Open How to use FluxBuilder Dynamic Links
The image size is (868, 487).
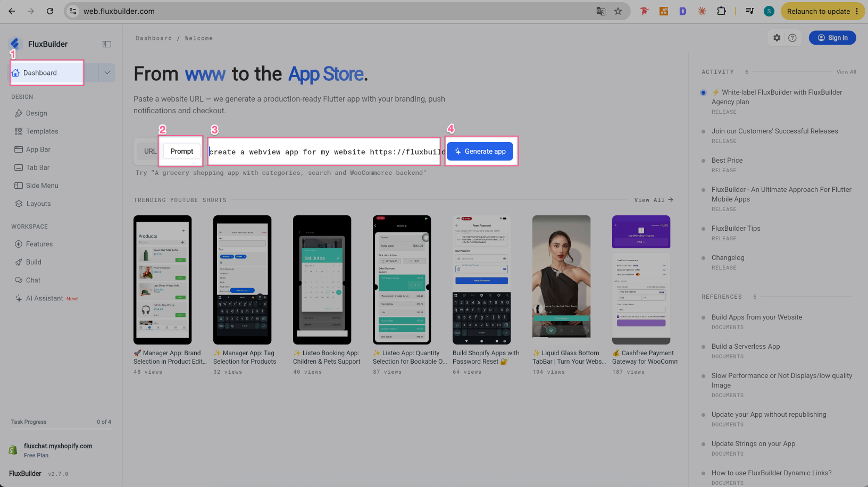772,473
